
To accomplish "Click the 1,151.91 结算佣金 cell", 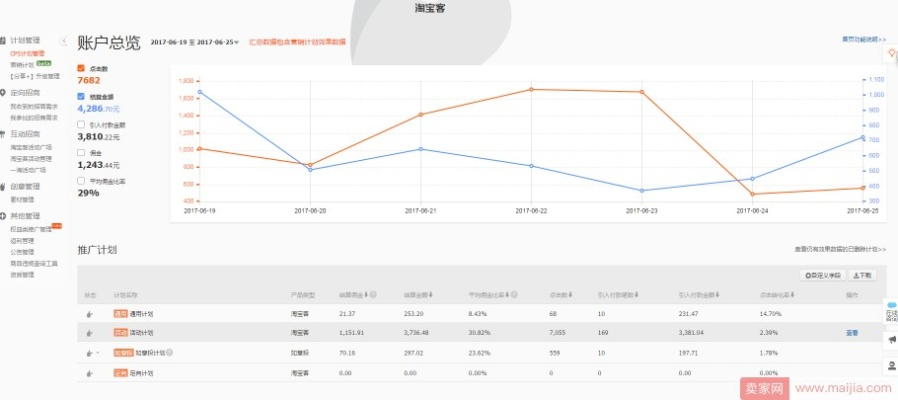I will coord(350,333).
